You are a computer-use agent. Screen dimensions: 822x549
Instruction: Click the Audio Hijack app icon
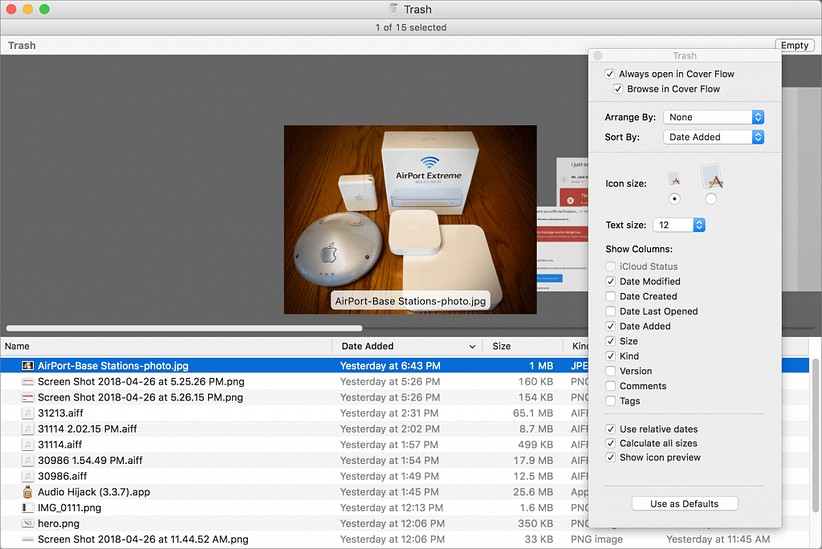[28, 492]
